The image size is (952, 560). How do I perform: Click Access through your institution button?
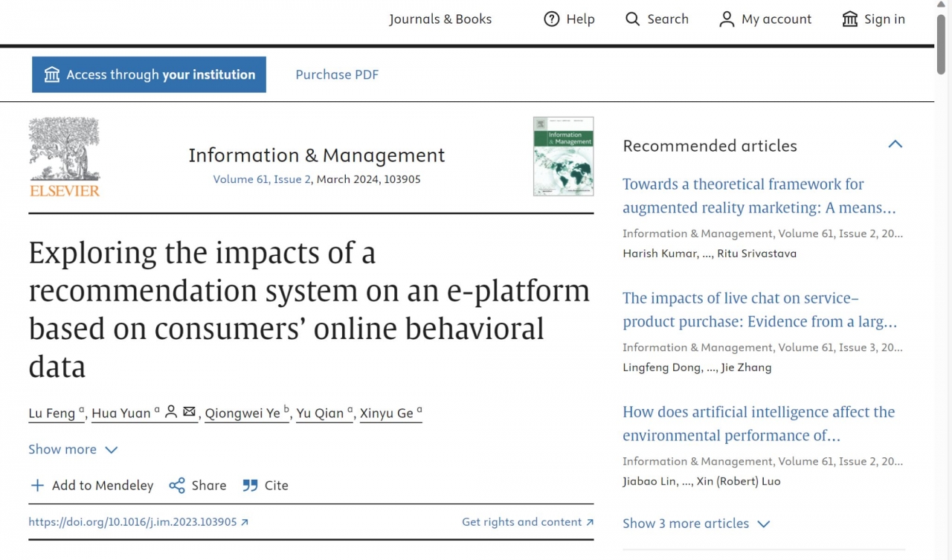click(x=149, y=74)
